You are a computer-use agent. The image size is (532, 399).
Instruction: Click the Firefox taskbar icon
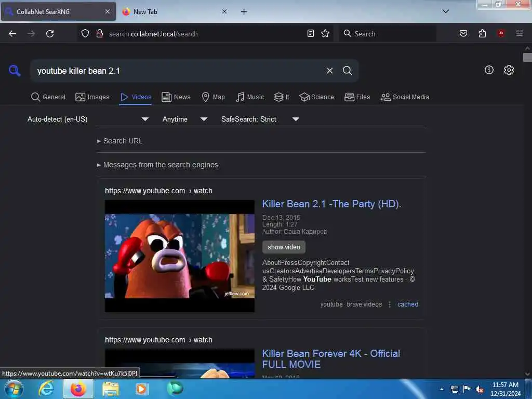[78, 389]
